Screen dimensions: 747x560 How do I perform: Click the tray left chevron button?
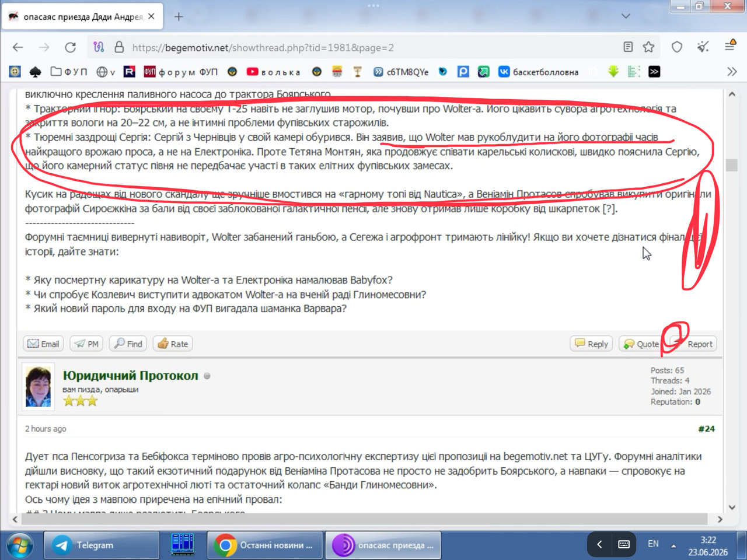tap(599, 544)
